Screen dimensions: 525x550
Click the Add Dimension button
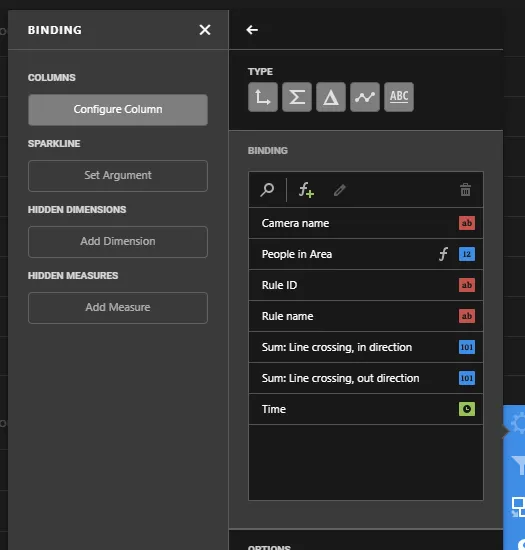[118, 242]
